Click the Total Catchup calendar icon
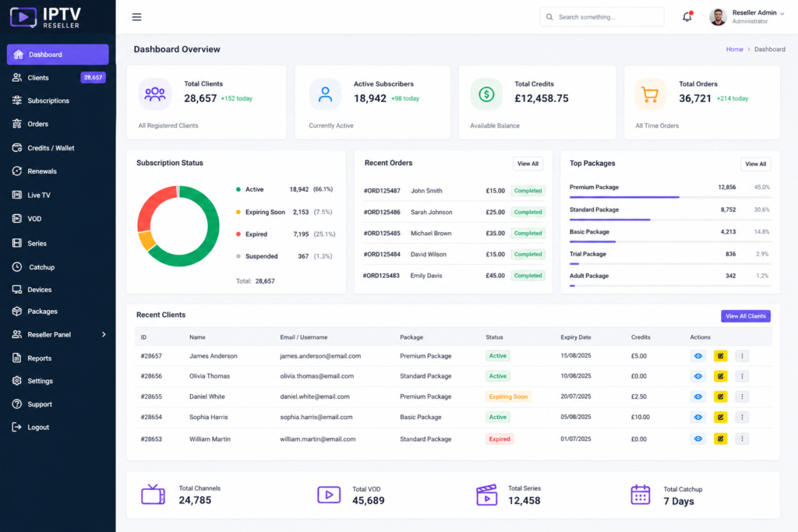This screenshot has width=798, height=532. click(641, 495)
